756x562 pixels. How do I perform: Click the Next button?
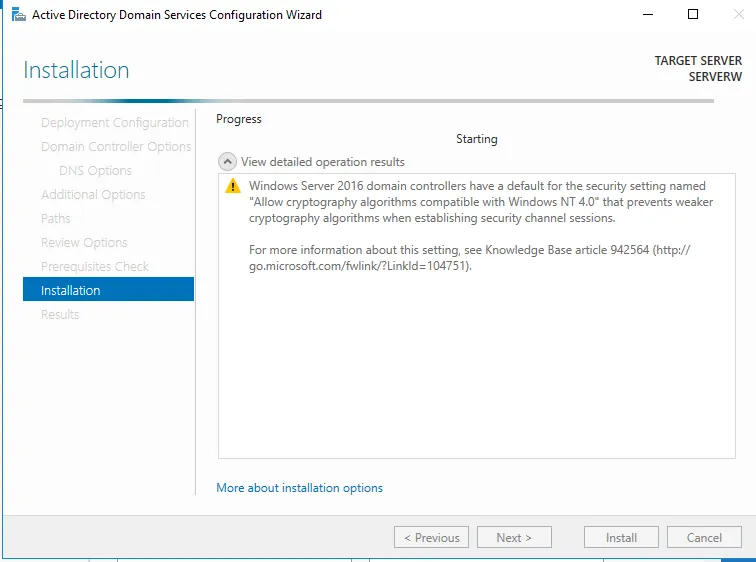coord(514,537)
